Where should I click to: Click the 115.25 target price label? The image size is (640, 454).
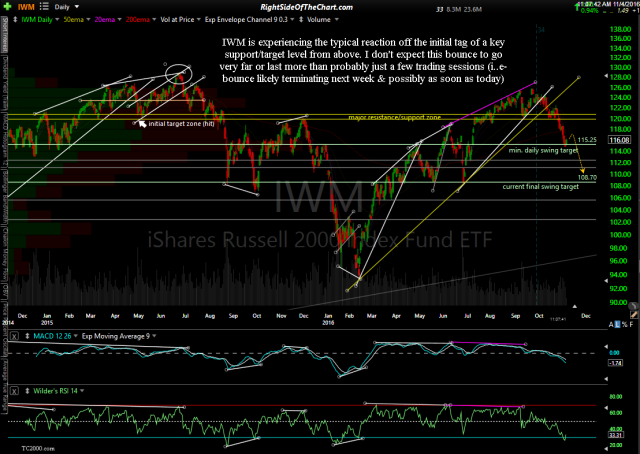(587, 140)
